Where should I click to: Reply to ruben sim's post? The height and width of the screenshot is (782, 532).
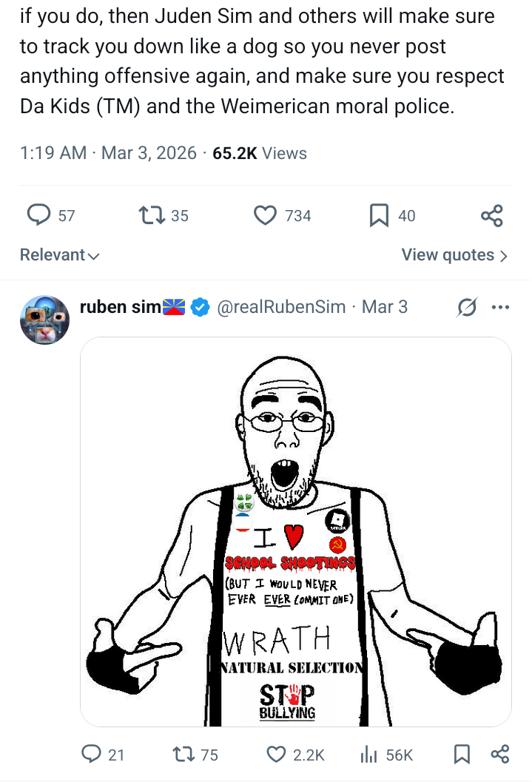pos(92,754)
